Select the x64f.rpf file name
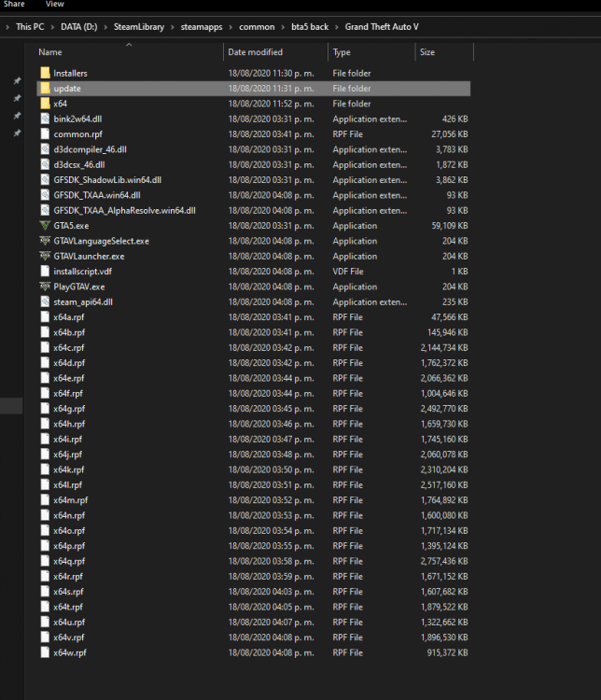 pos(68,393)
